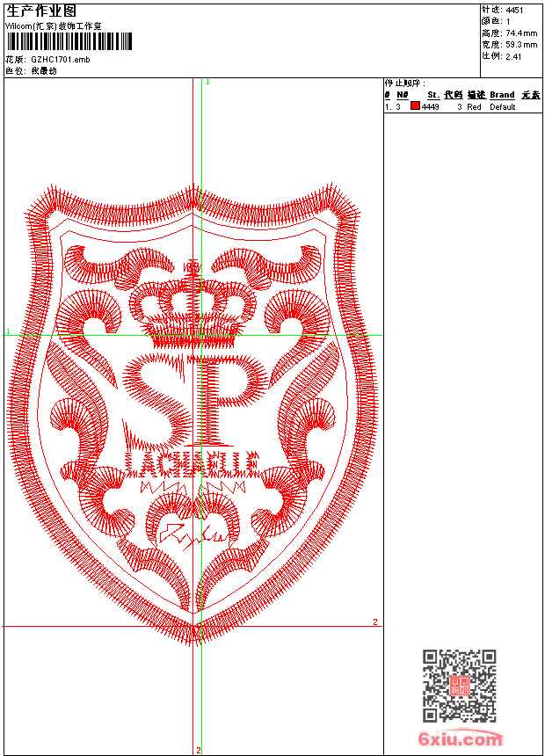Click the "颜色: 1" color count entry
The image size is (545, 756).
(x=496, y=21)
